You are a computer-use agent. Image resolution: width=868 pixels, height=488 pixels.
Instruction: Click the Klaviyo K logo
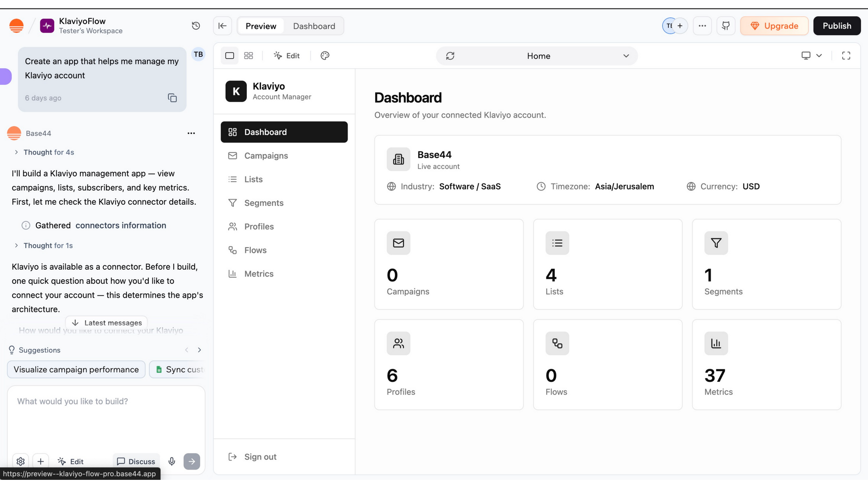click(x=236, y=91)
